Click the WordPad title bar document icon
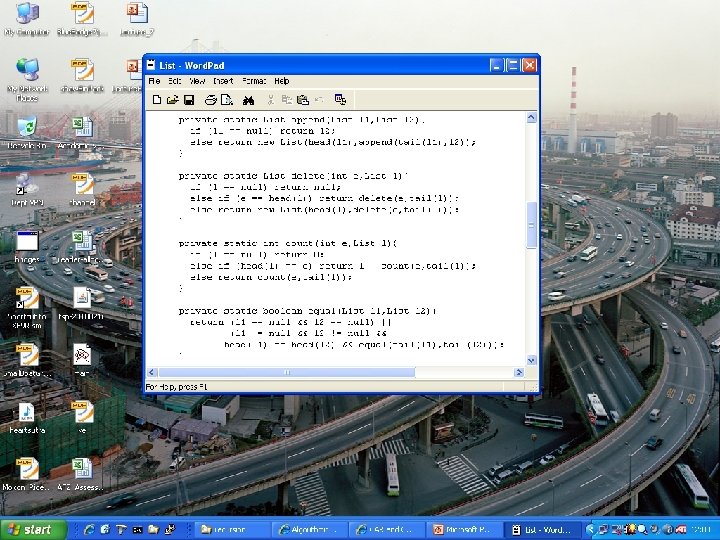 tap(151, 65)
